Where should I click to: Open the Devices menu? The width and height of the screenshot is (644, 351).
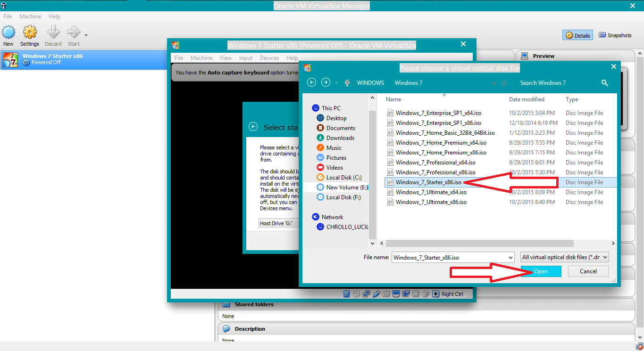coord(269,57)
